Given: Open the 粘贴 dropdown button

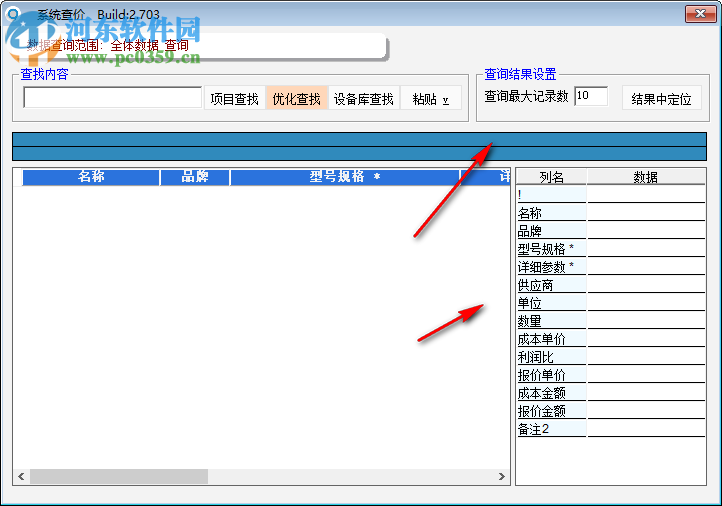Looking at the screenshot, I should click(431, 98).
